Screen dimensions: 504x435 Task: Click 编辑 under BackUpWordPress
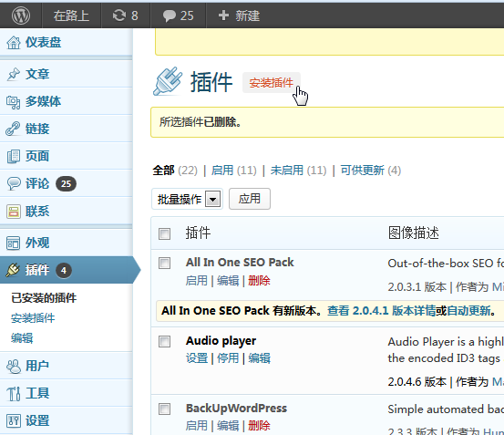click(x=228, y=426)
